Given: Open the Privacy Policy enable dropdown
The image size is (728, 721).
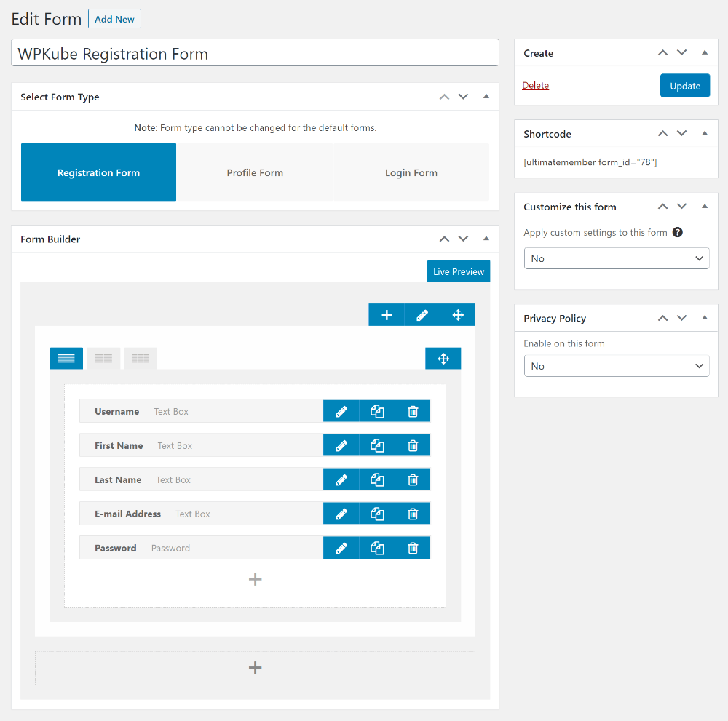Looking at the screenshot, I should [x=617, y=366].
